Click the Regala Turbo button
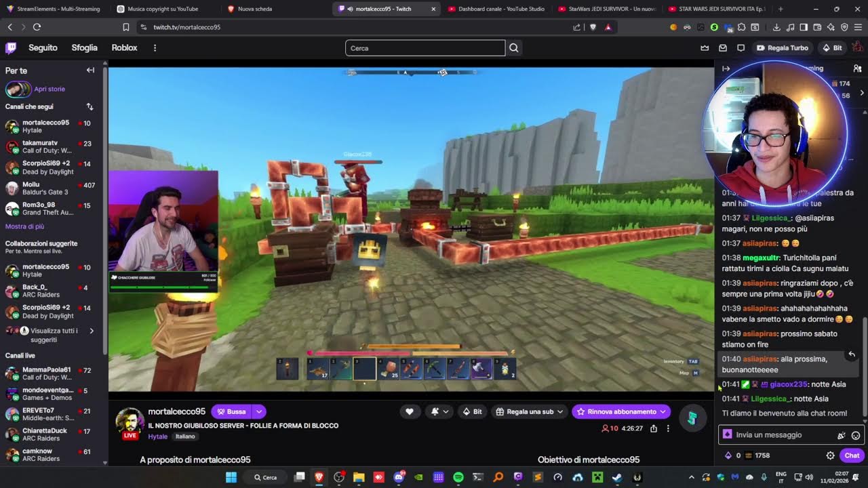This screenshot has height=488, width=868. (x=783, y=48)
